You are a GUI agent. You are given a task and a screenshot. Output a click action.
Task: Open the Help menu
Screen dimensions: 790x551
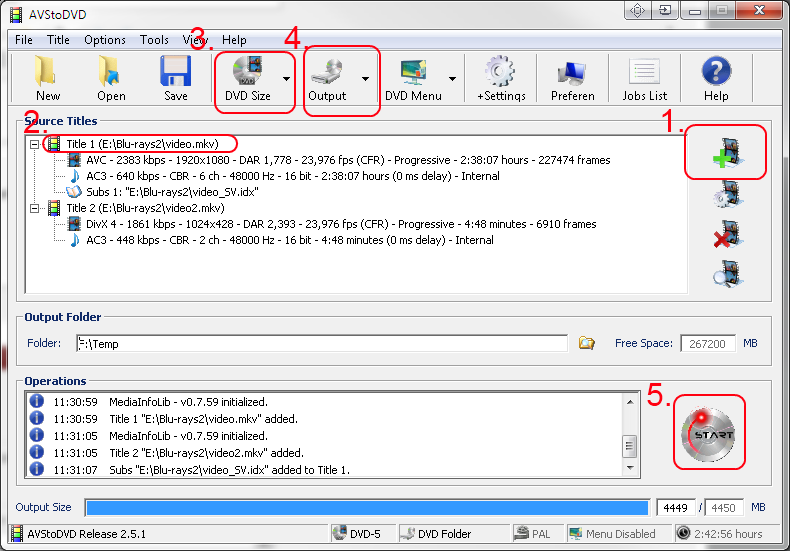[234, 40]
